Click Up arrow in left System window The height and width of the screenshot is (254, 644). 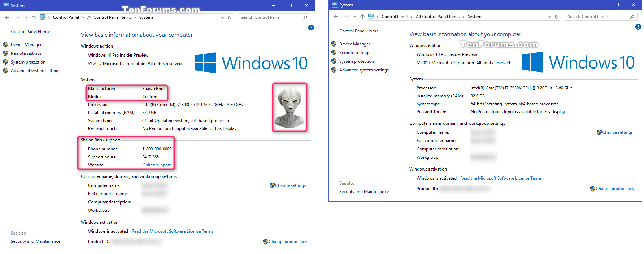point(34,17)
